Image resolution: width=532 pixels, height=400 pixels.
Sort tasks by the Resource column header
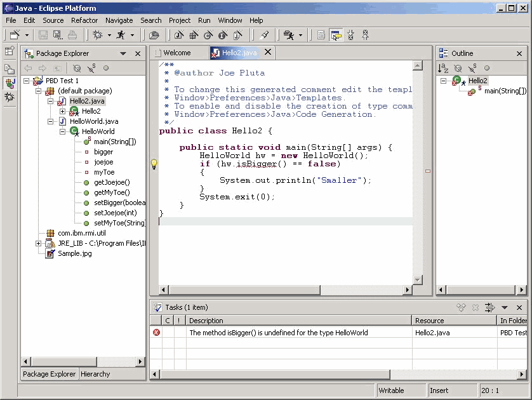click(455, 321)
